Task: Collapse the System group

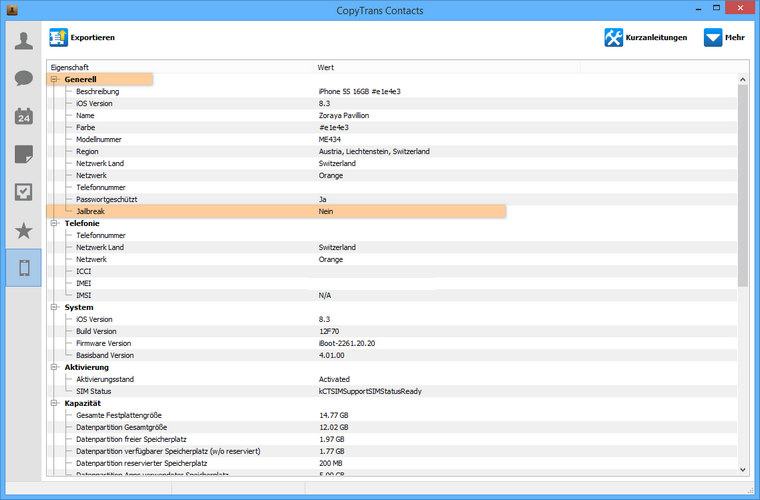Action: [x=54, y=307]
